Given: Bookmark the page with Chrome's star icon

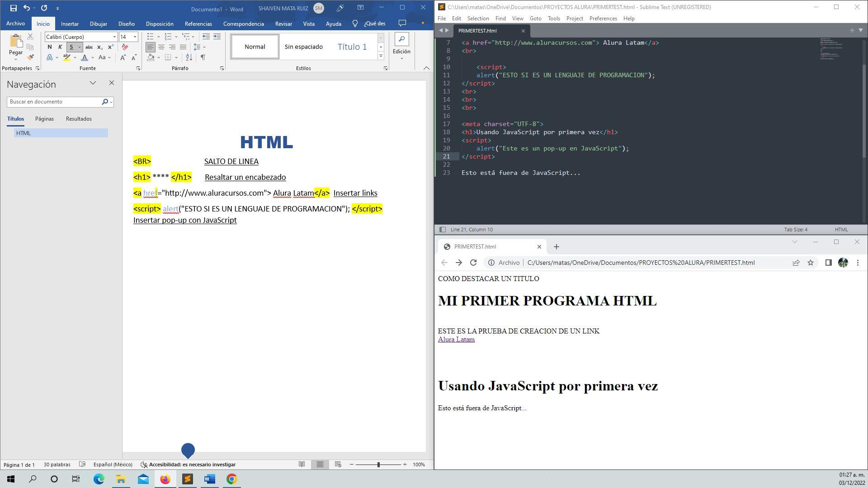Looking at the screenshot, I should pos(811,263).
